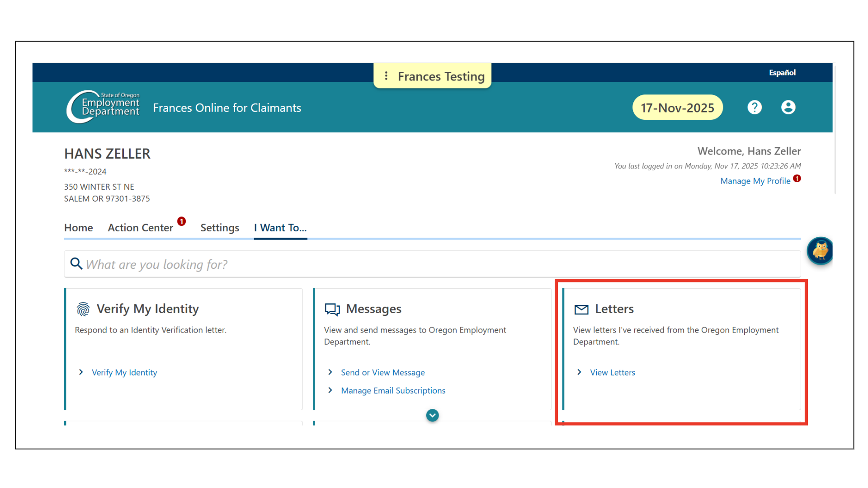Open the user account profile icon
This screenshot has width=868, height=488.
(x=788, y=108)
